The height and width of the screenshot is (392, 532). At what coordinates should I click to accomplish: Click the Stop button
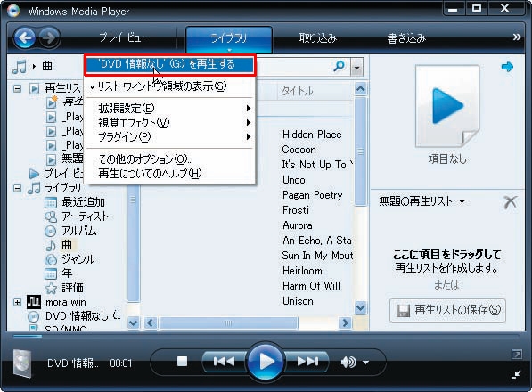click(x=182, y=361)
